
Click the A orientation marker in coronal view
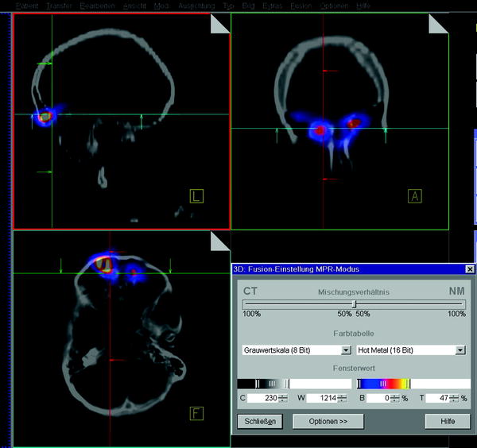pos(414,195)
